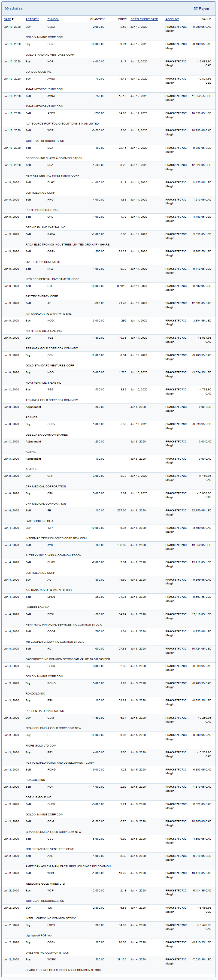
Task: Click the PRU symbol cell
Action: pos(50,700)
